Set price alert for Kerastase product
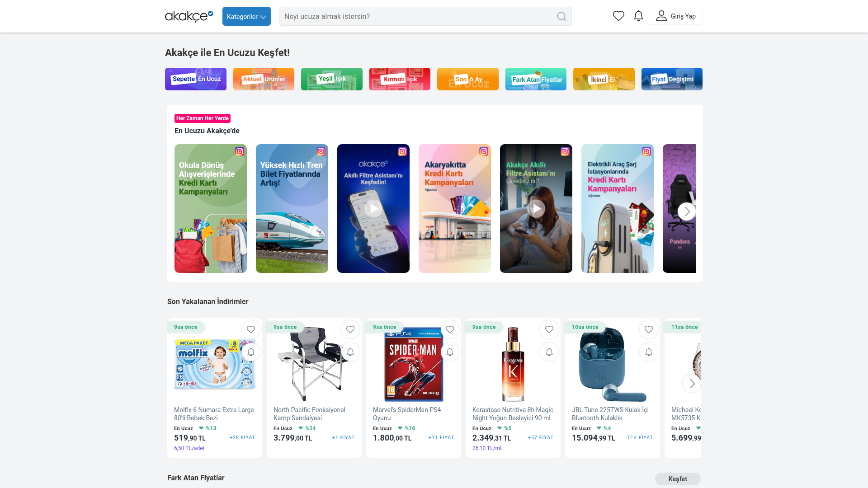The height and width of the screenshot is (488, 868). pyautogui.click(x=549, y=352)
